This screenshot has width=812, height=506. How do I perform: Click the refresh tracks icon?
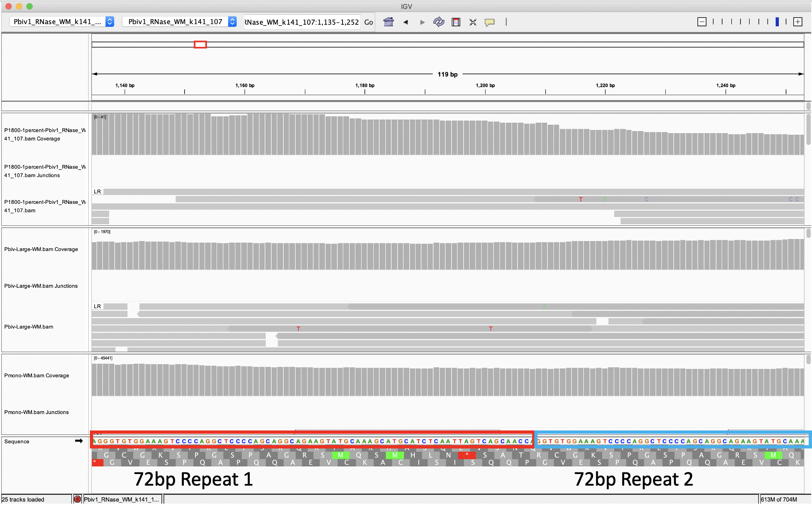click(439, 22)
